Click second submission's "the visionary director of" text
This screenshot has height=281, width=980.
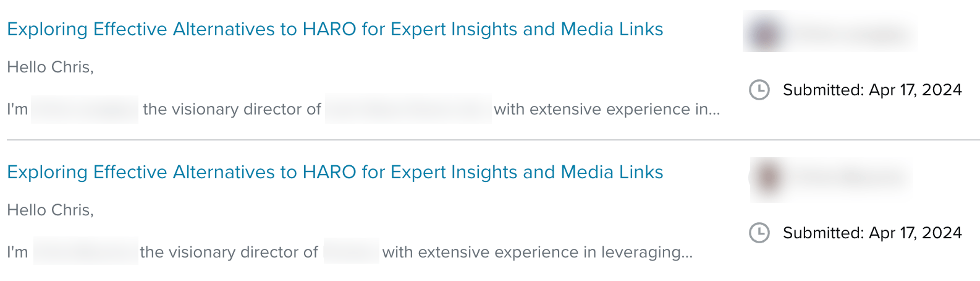(229, 253)
